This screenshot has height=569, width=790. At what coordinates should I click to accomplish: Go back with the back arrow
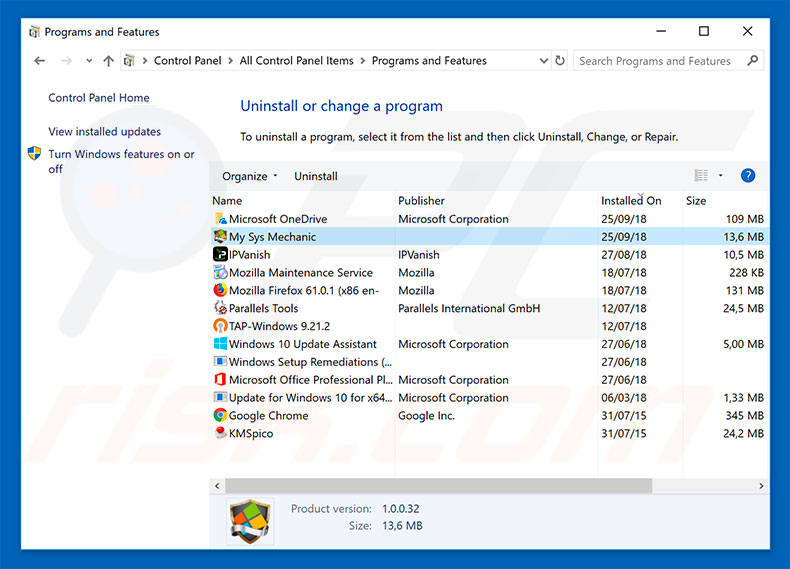point(40,61)
